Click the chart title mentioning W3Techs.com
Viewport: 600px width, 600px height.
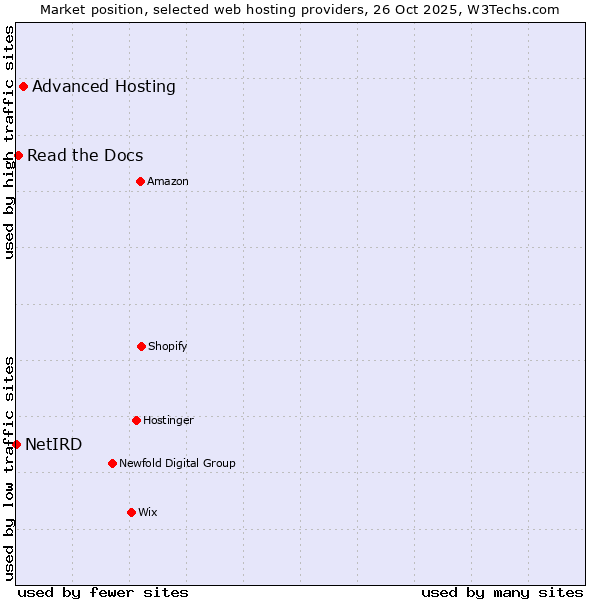300,9
